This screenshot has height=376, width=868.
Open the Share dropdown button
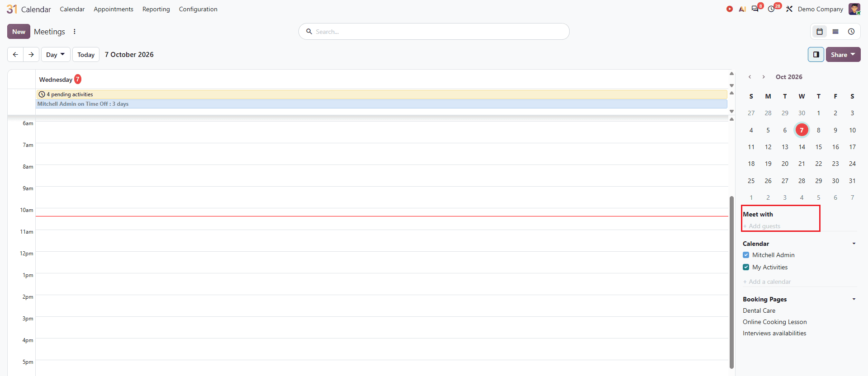point(843,55)
